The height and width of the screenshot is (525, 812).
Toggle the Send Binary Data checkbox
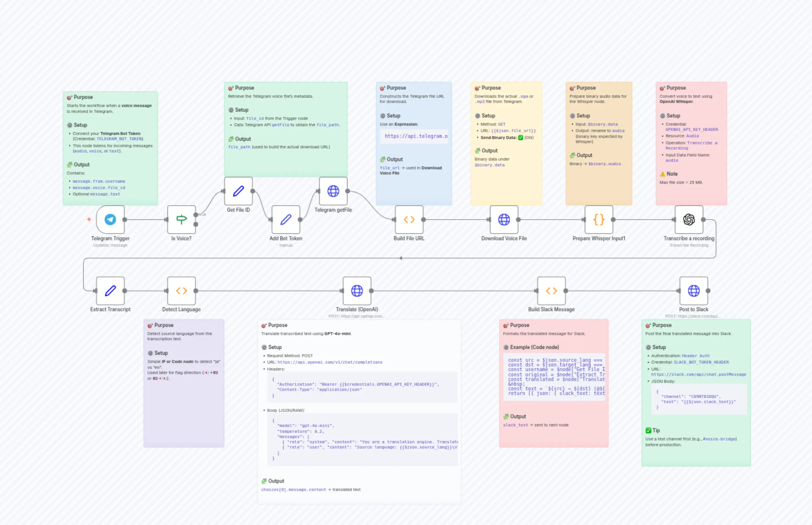(x=521, y=138)
